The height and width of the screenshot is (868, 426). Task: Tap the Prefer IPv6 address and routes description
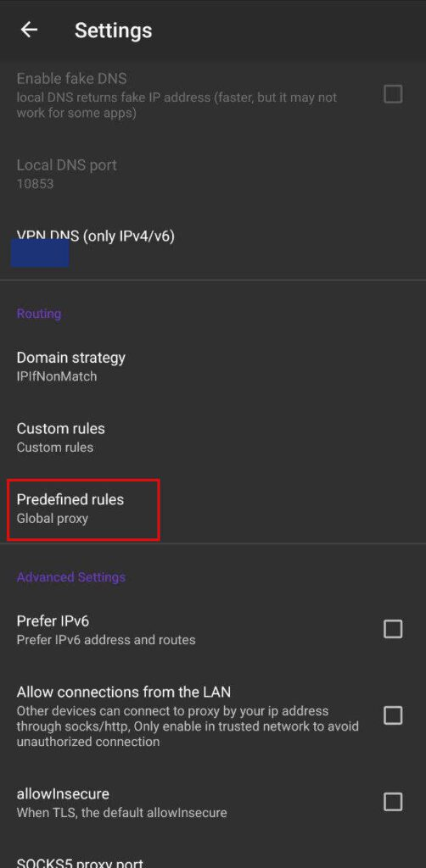tap(106, 640)
